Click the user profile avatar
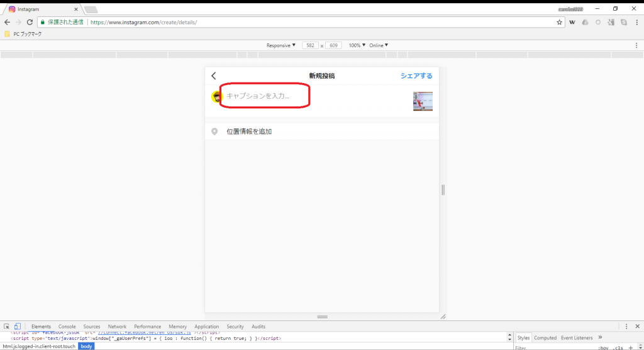 (217, 96)
